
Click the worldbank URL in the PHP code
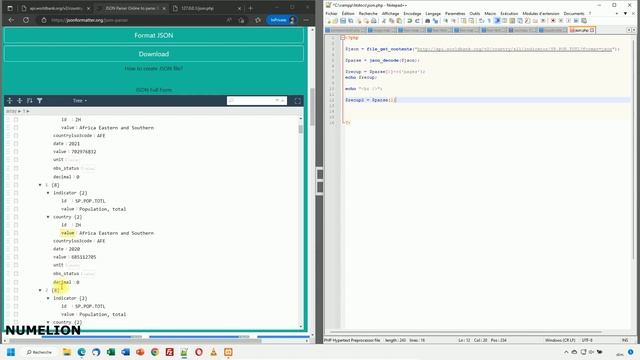coord(515,49)
